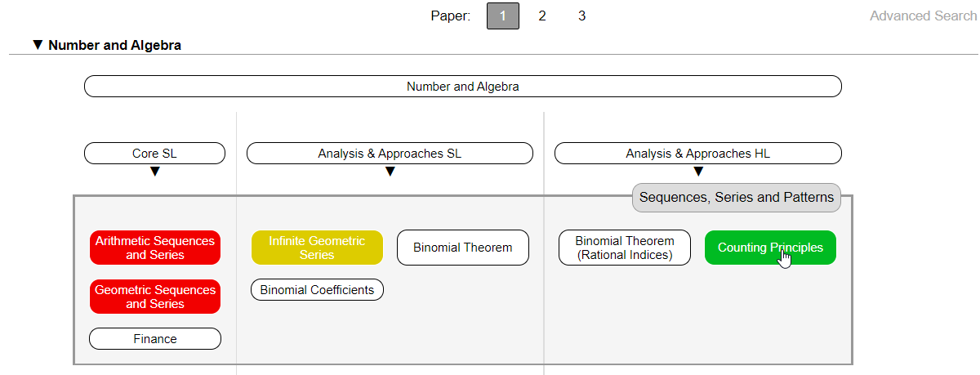This screenshot has width=980, height=375.
Task: Collapse the Number and Algebra section triangle
Action: click(x=38, y=45)
